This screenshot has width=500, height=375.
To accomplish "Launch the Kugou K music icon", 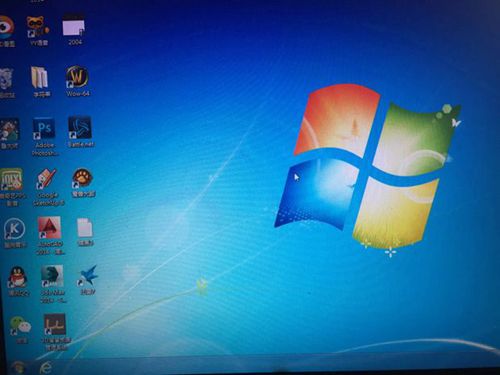I will click(15, 229).
